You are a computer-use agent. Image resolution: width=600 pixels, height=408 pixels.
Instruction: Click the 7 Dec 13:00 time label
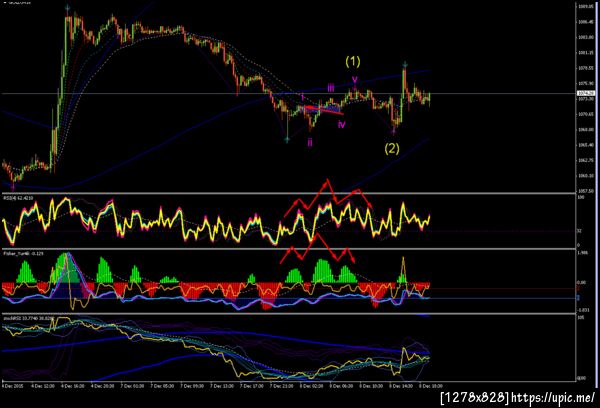(x=222, y=386)
